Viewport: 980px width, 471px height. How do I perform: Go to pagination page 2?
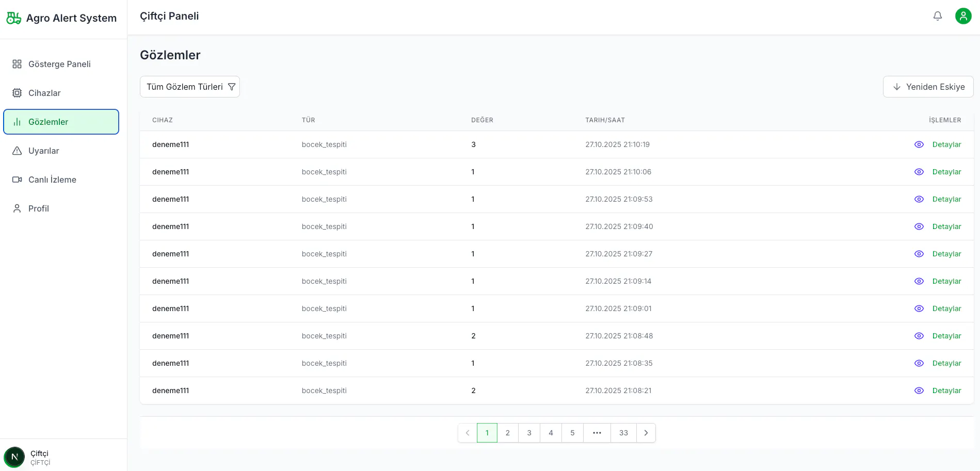pyautogui.click(x=508, y=433)
